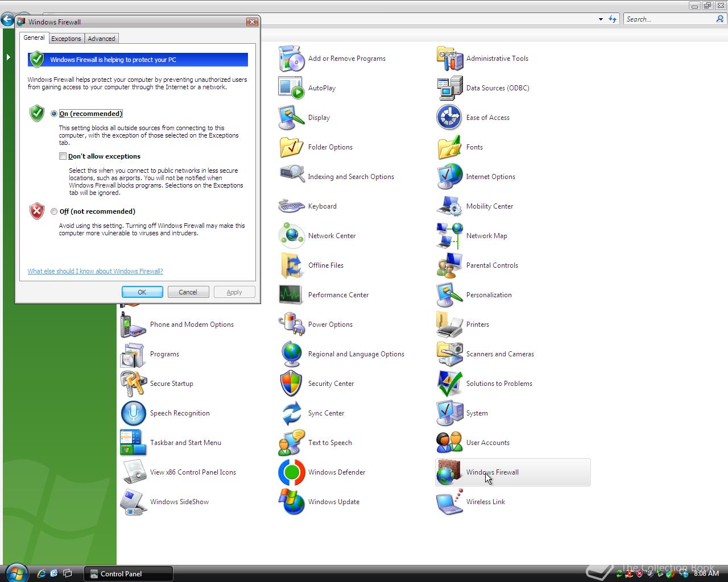This screenshot has width=728, height=582.
Task: Open the Display icon
Action: click(x=291, y=118)
